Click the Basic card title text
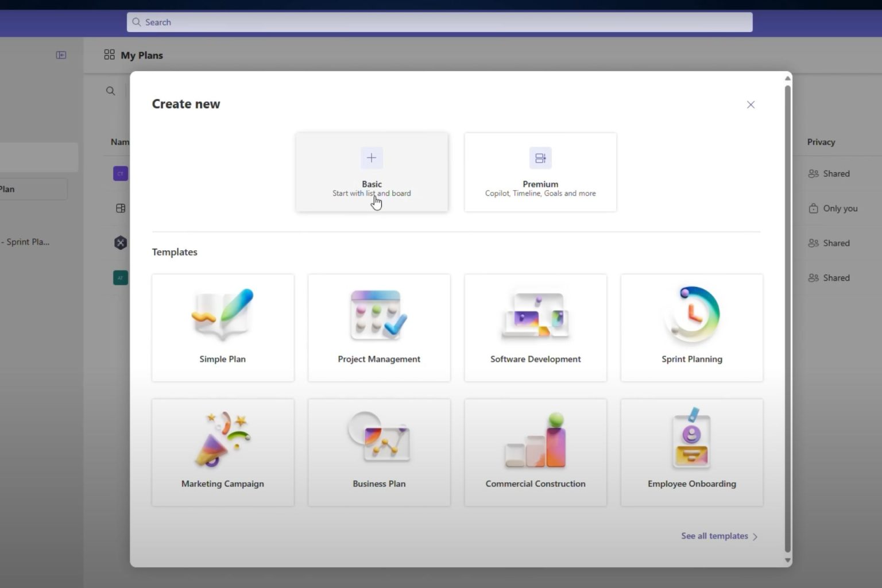Screen dimensions: 882x588 [x=372, y=184]
